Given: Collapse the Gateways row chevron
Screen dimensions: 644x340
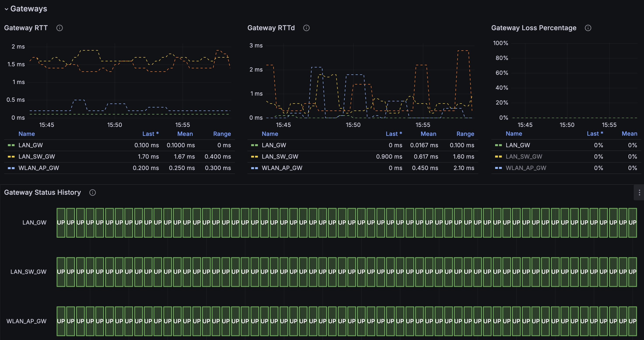Looking at the screenshot, I should point(7,9).
